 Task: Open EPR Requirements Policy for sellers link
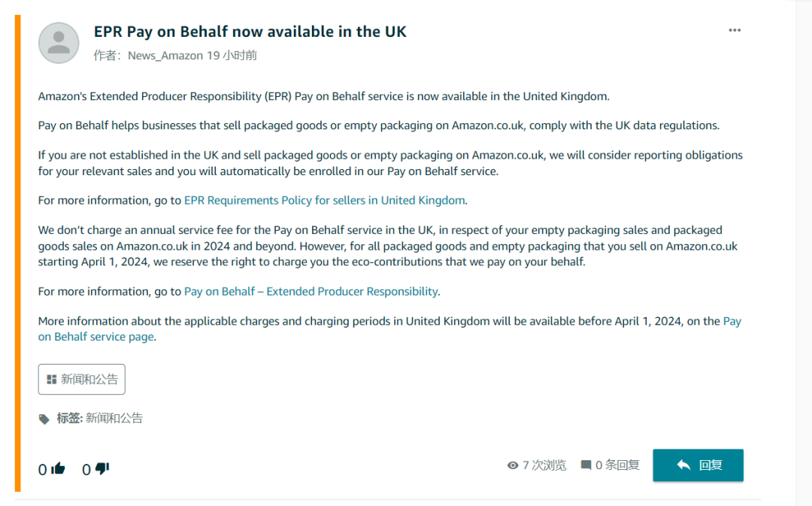[x=325, y=200]
